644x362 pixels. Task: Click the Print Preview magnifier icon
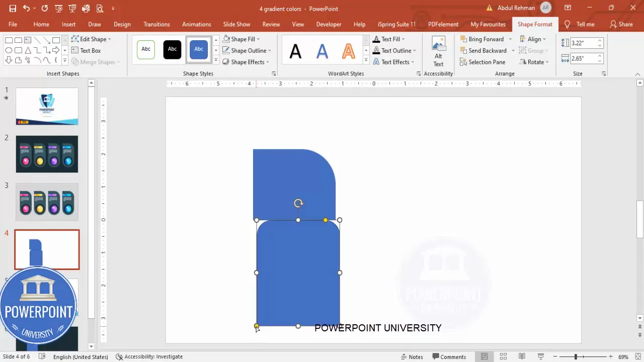pyautogui.click(x=100, y=9)
